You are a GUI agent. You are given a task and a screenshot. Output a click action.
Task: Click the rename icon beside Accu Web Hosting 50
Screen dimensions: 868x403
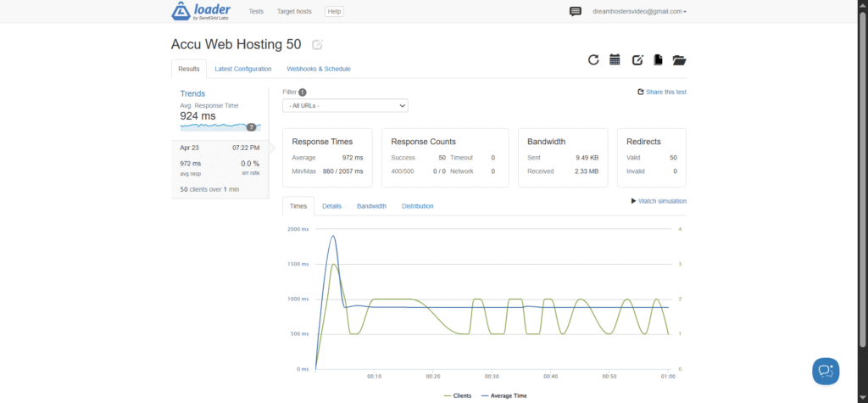tap(317, 45)
